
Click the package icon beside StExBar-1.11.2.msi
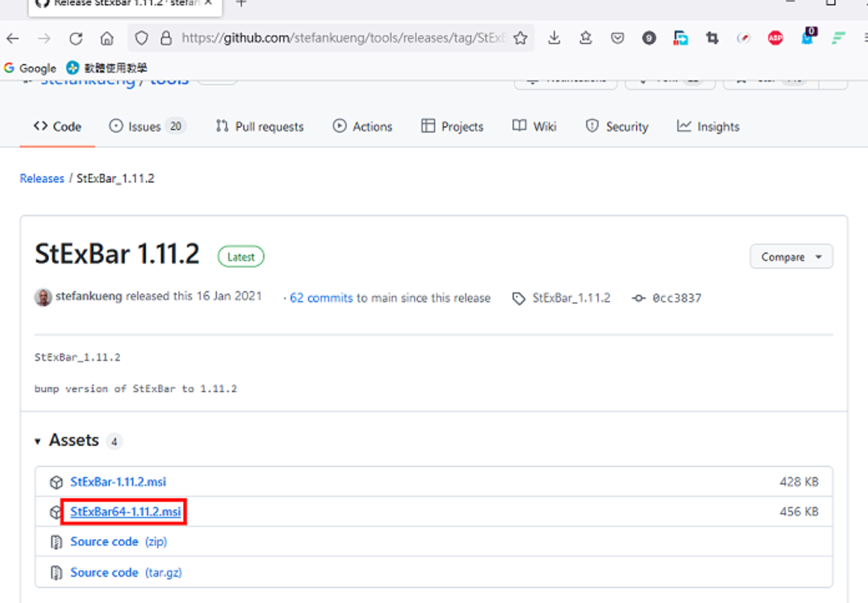[57, 482]
